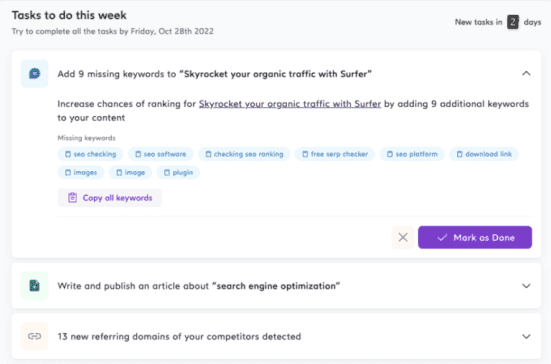The width and height of the screenshot is (551, 364).
Task: Click the keyword task icon beside Add 9 missing keywords
Action: tap(34, 73)
